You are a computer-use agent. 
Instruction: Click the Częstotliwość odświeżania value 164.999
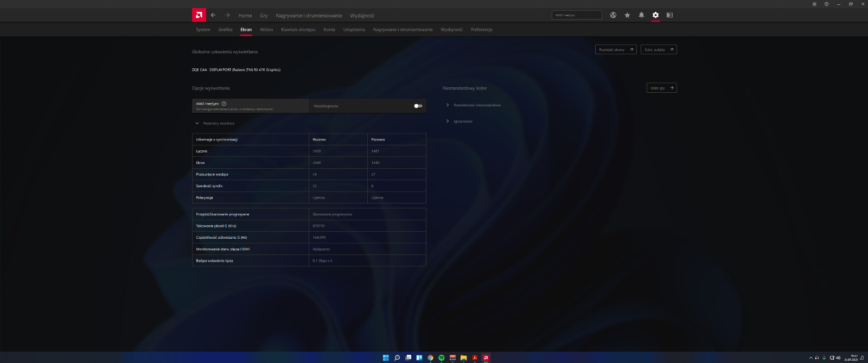319,238
